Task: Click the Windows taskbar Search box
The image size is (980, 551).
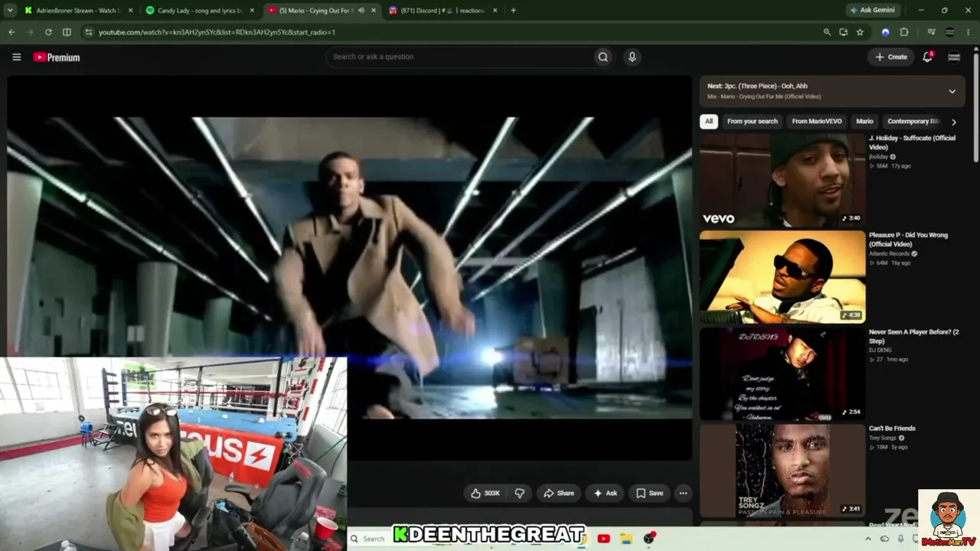Action: click(372, 539)
